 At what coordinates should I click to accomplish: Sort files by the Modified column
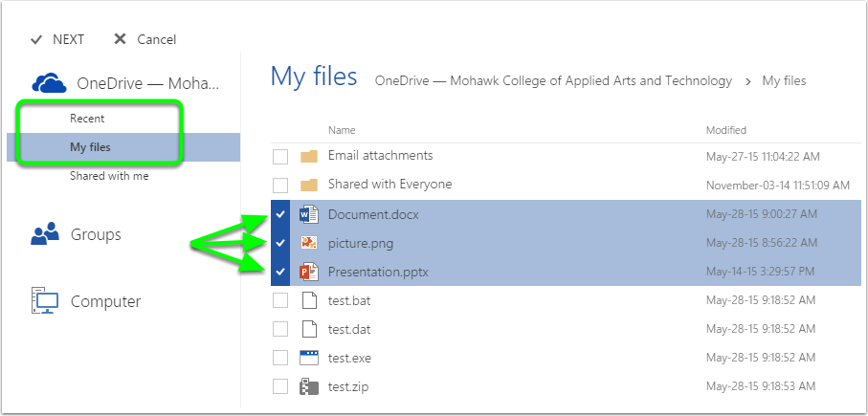coord(726,130)
